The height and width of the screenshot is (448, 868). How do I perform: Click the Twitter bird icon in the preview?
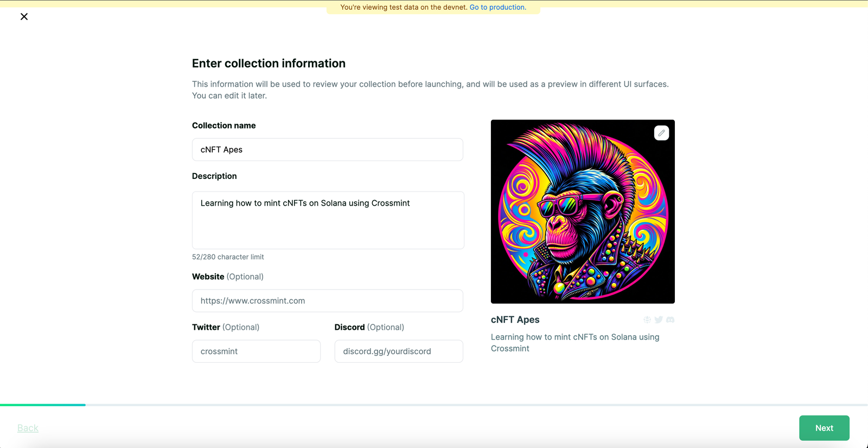(x=659, y=320)
